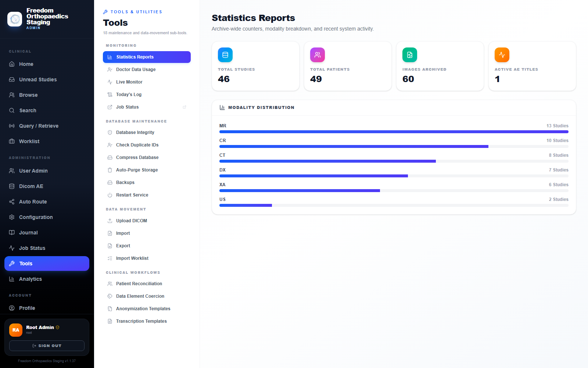Image resolution: width=588 pixels, height=368 pixels.
Task: Click the Images Archived value 60
Action: coord(408,79)
